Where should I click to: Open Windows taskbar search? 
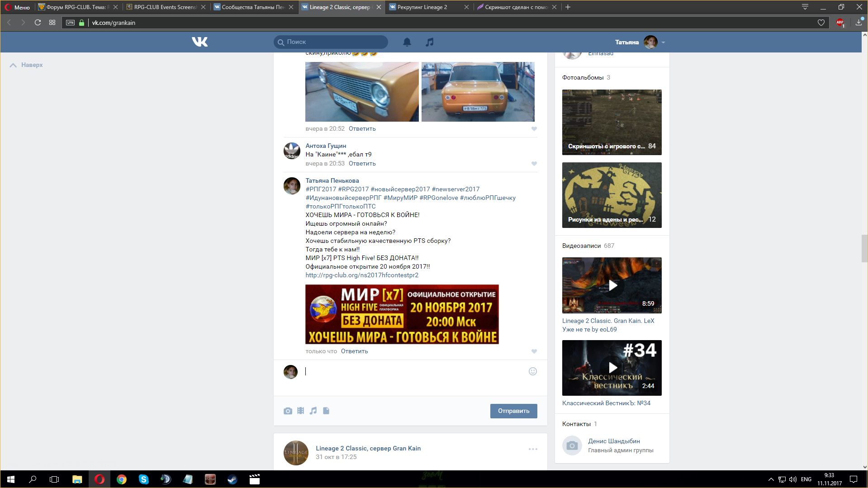coord(33,479)
